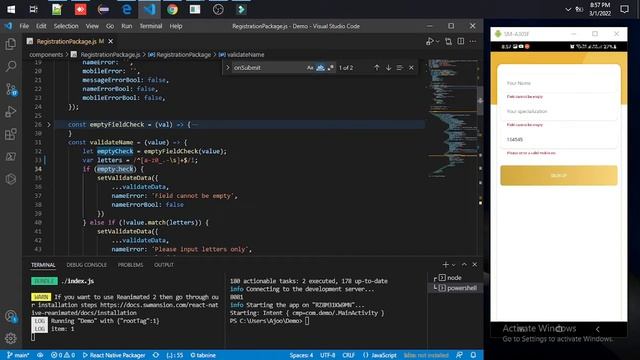Click the Run code icon in editor toolbar
Viewport: 640px width, 360px height.
click(x=430, y=41)
